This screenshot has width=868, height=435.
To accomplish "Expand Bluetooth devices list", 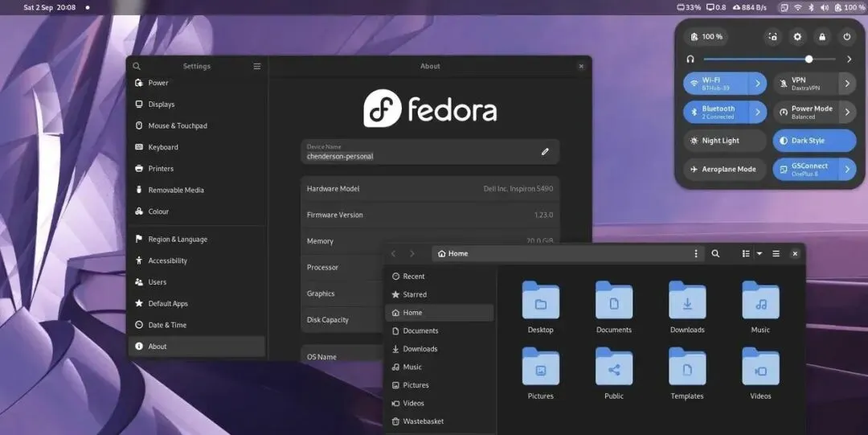I will click(758, 113).
